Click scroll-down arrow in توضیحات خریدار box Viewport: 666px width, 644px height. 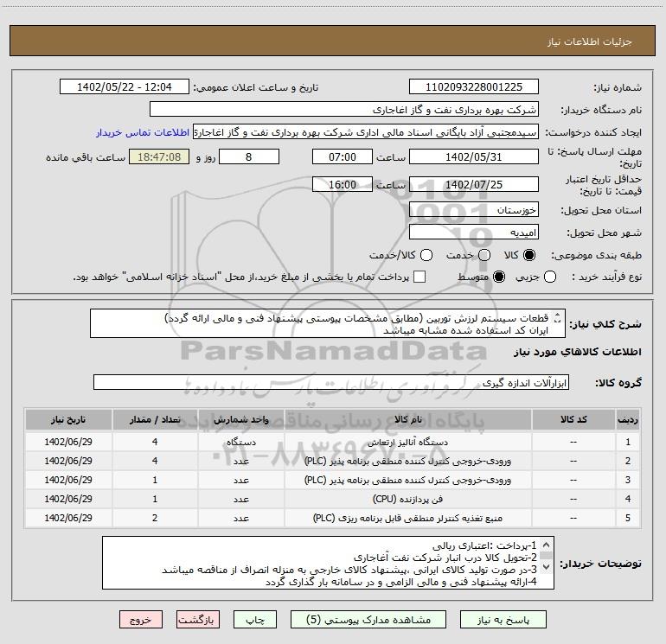click(547, 567)
